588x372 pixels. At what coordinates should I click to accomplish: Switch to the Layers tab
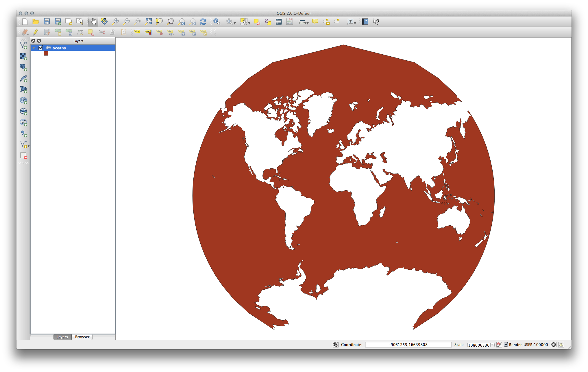coord(62,337)
